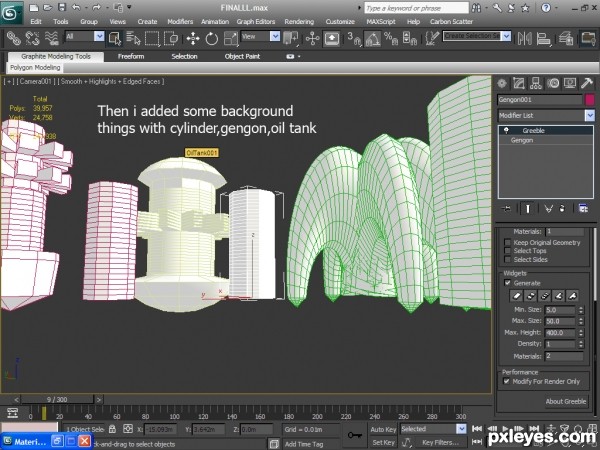Open the key filter Selected dropdown

(461, 429)
